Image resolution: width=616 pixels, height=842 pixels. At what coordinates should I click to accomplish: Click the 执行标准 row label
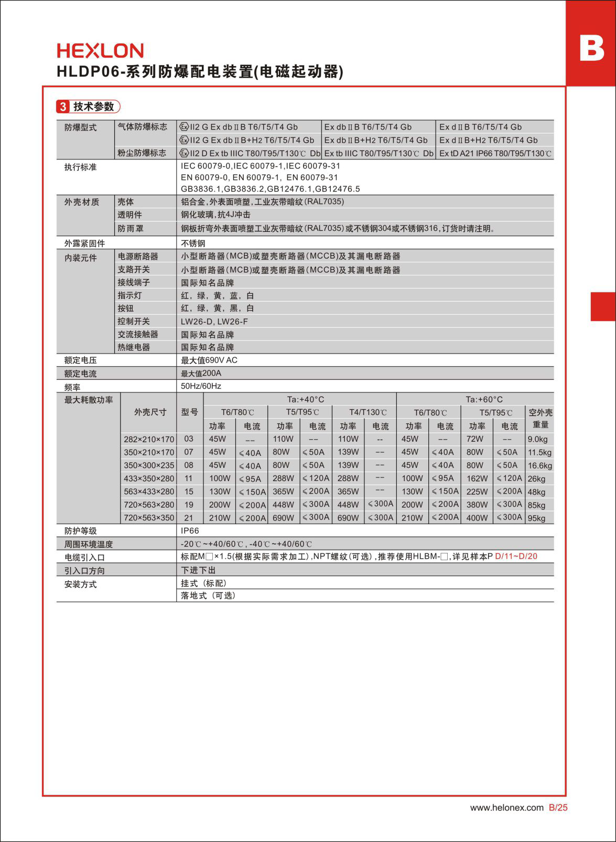coord(80,167)
